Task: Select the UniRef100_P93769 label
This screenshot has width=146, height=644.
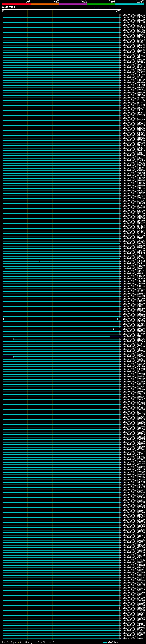Action: [x=134, y=67]
